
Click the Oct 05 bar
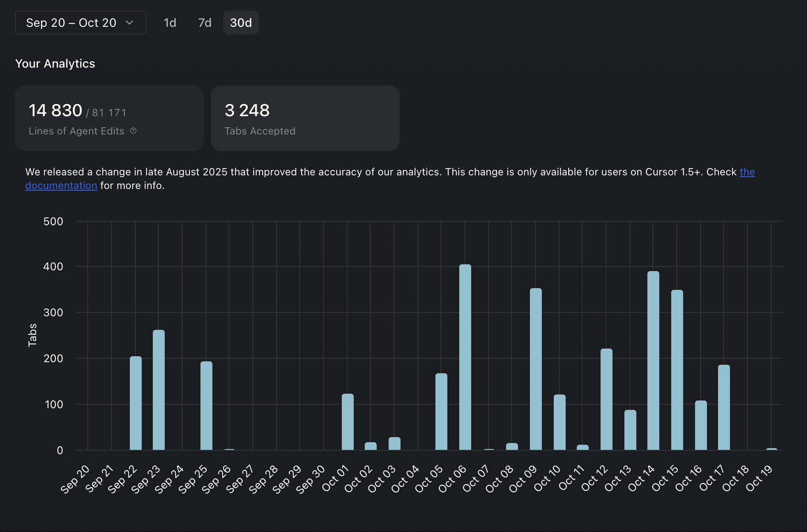coord(441,412)
